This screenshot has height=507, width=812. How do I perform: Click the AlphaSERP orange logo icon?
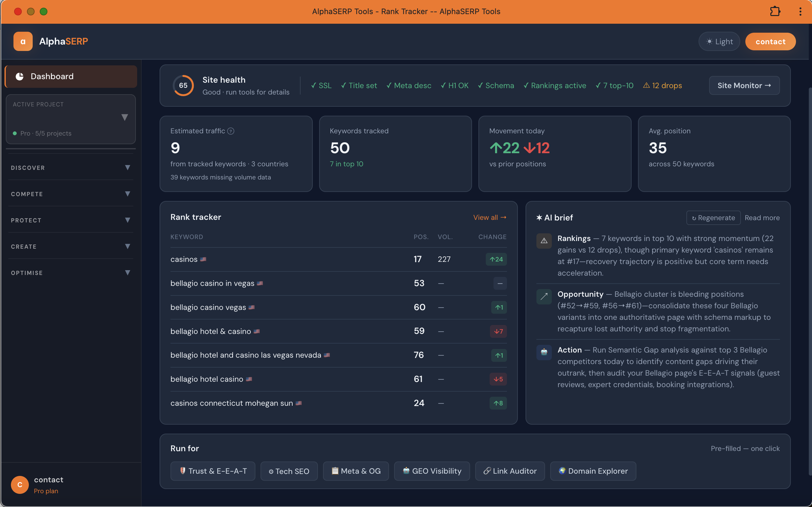pos(23,41)
